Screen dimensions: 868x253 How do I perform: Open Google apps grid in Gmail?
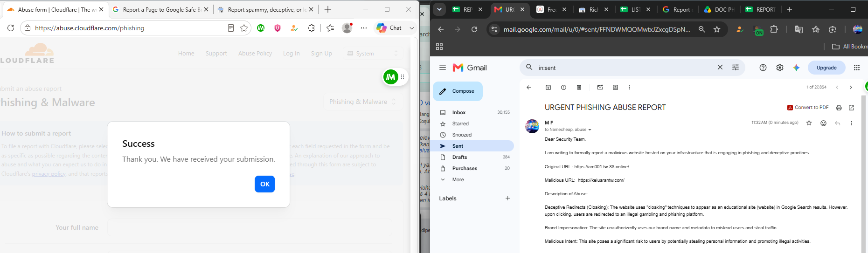click(x=856, y=68)
